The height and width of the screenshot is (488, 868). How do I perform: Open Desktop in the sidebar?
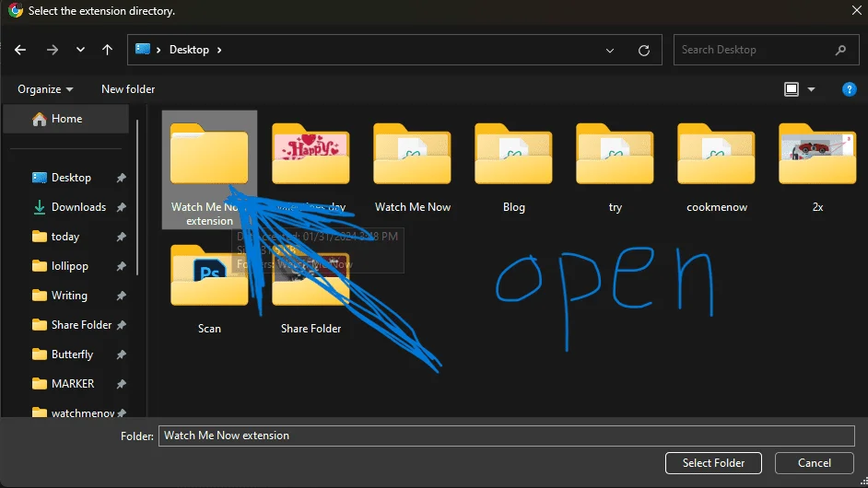pyautogui.click(x=71, y=178)
